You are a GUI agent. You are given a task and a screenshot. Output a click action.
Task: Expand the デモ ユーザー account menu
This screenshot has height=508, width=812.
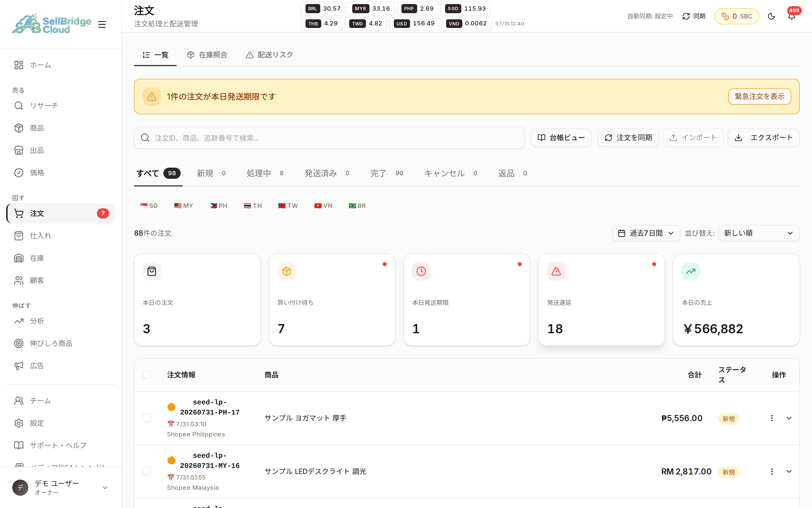click(61, 487)
